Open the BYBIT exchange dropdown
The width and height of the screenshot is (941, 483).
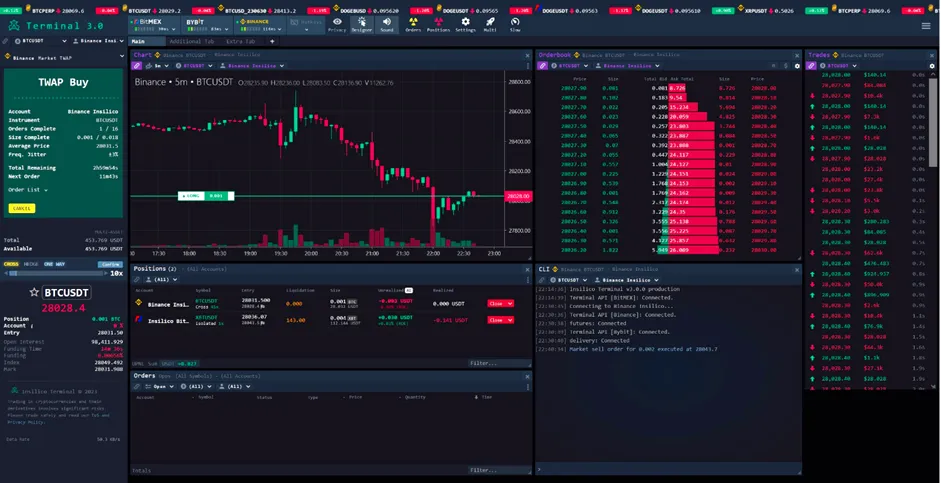[x=206, y=25]
